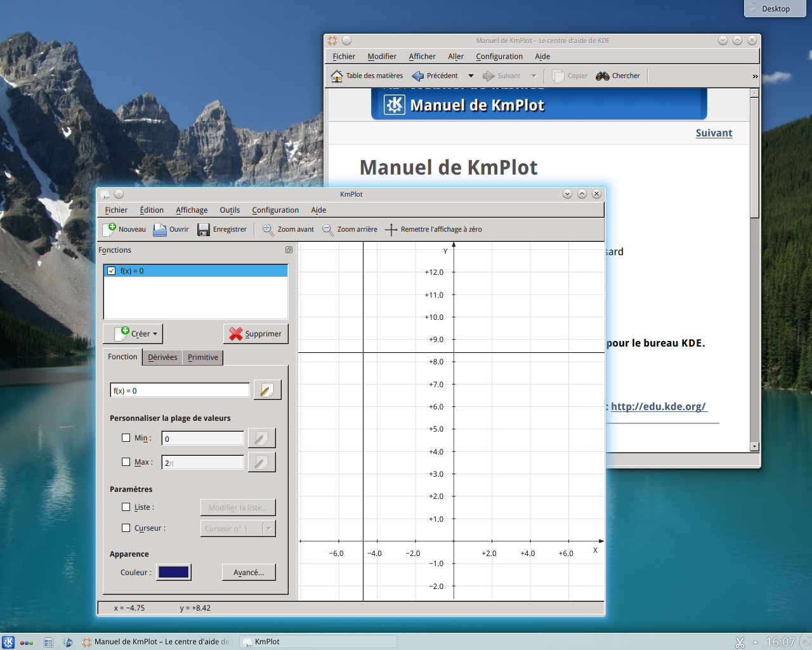This screenshot has height=650, width=812.
Task: Enable the Min range checkbox
Action: coord(126,437)
